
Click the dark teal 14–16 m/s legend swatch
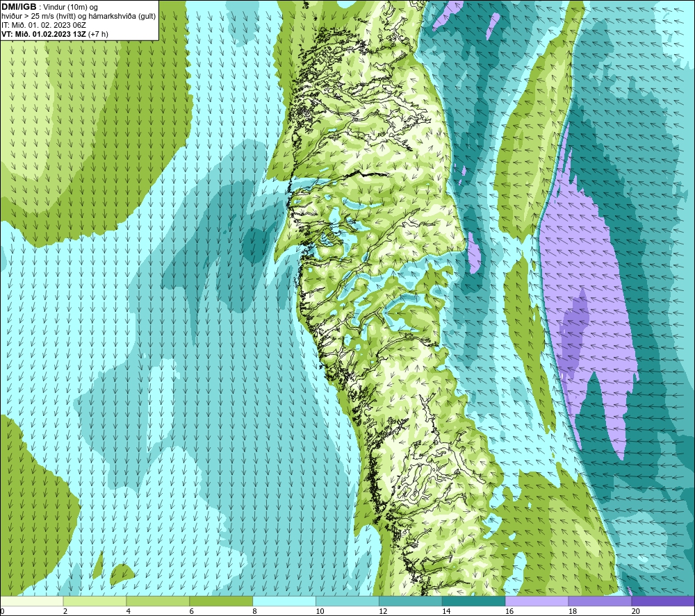coord(473,601)
